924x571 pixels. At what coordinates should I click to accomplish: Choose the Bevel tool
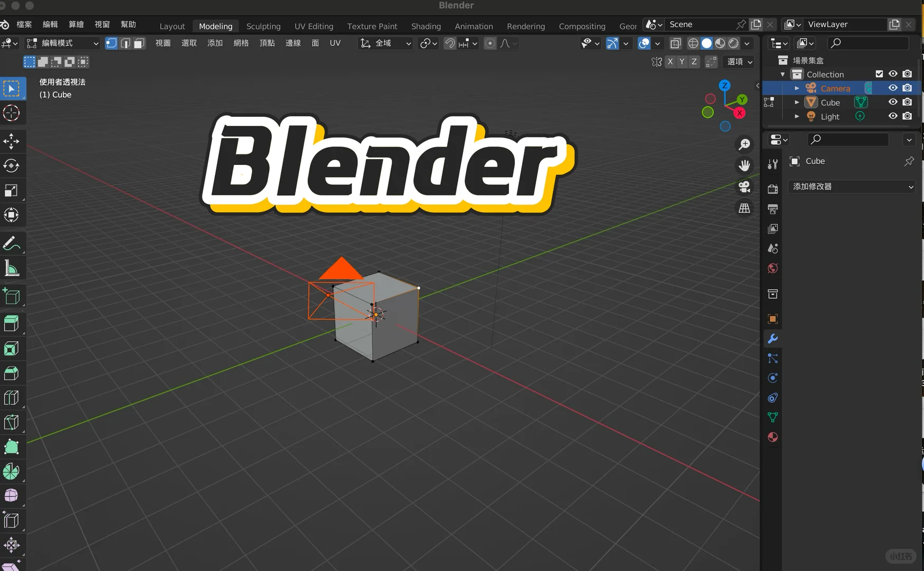[x=11, y=373]
